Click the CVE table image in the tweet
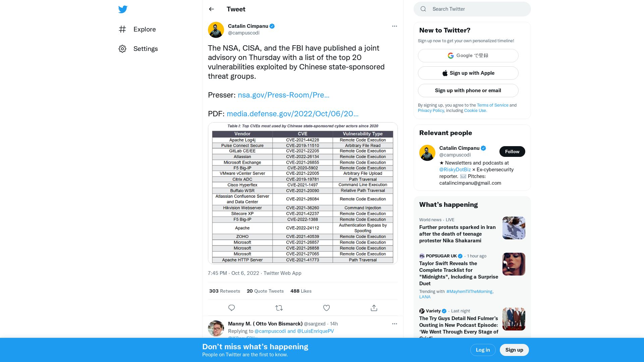The image size is (644, 362). tap(303, 193)
